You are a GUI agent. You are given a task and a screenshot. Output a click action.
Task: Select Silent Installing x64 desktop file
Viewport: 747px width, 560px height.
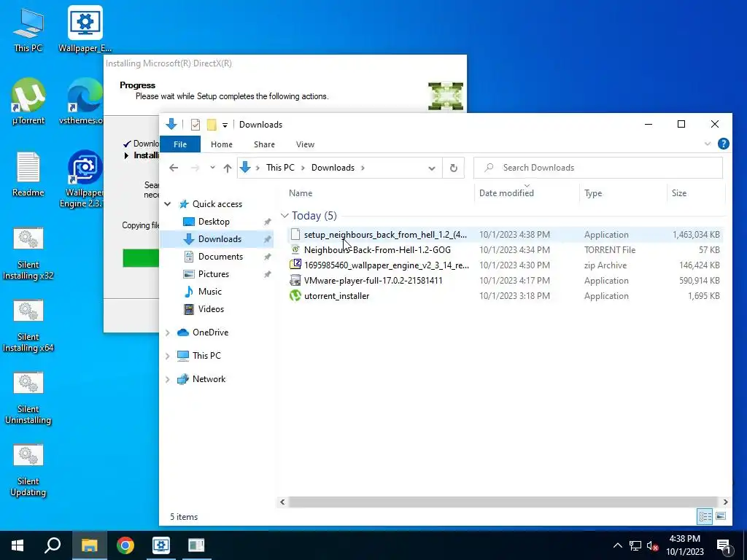pyautogui.click(x=28, y=326)
